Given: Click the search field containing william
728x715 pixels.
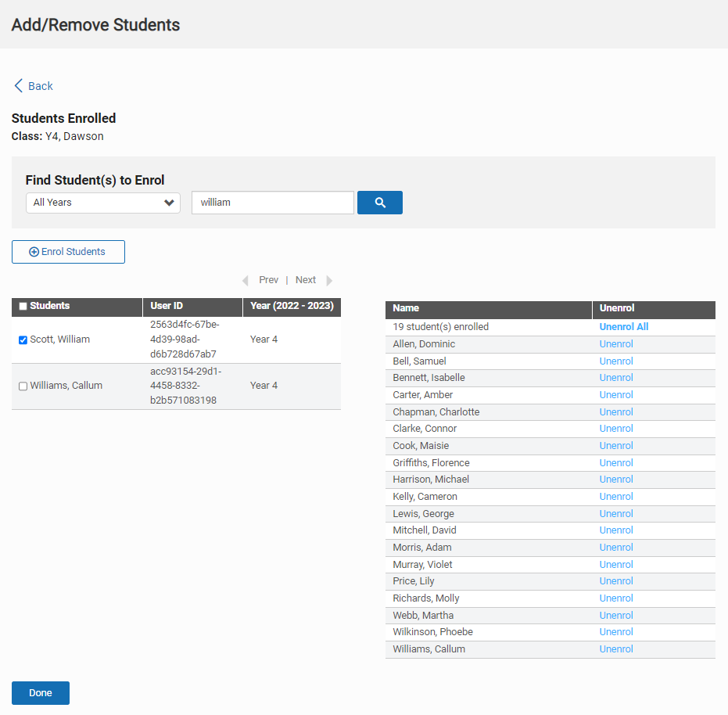Looking at the screenshot, I should click(273, 203).
